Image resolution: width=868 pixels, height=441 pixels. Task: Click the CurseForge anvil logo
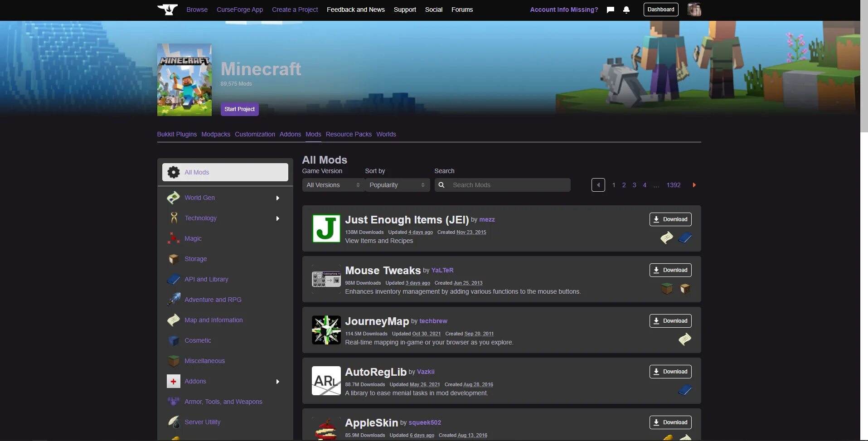tap(167, 10)
